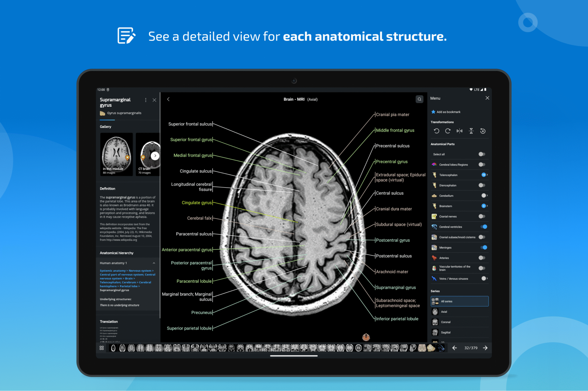Click Add as bookmark
Image resolution: width=588 pixels, height=391 pixels.
[446, 112]
